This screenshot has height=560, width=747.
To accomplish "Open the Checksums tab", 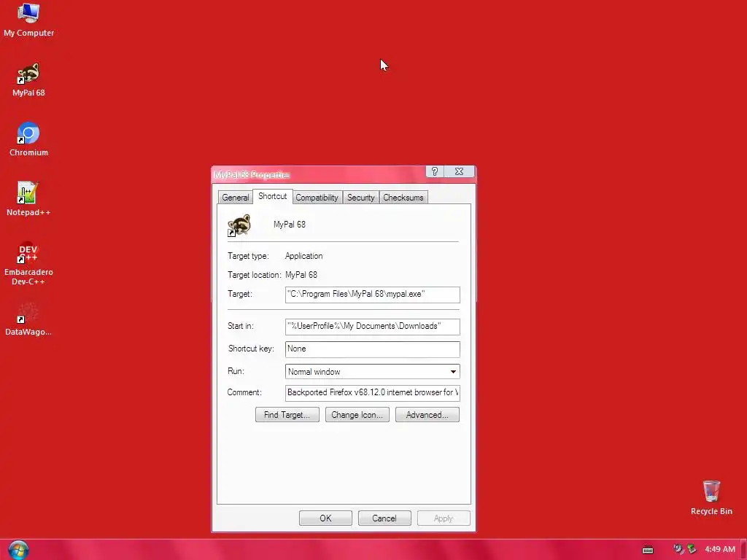I will click(403, 198).
